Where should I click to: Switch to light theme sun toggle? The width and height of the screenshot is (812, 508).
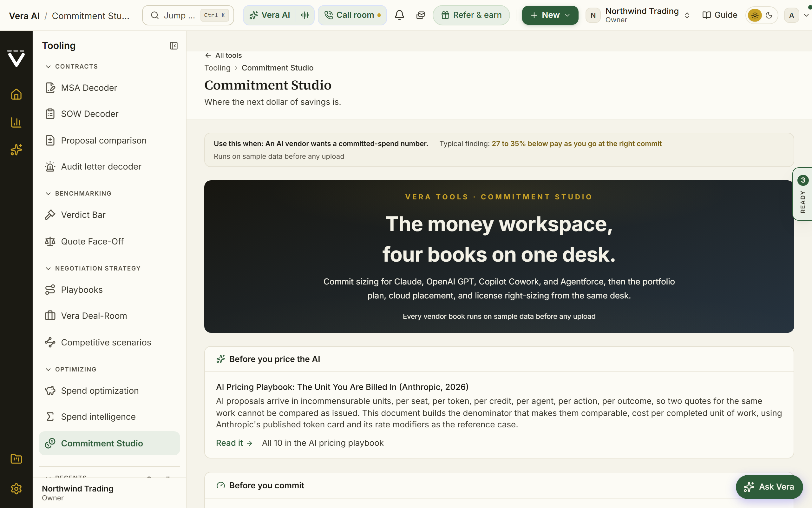click(x=755, y=15)
